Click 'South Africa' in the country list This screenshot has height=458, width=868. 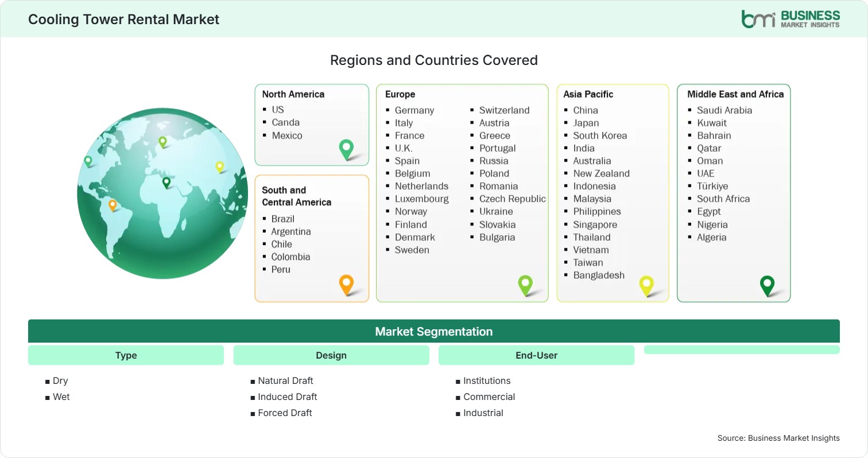coord(723,198)
